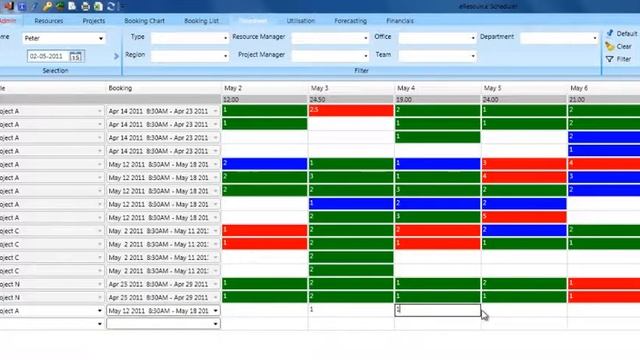
Task: Click the Booking column header
Action: click(x=163, y=88)
